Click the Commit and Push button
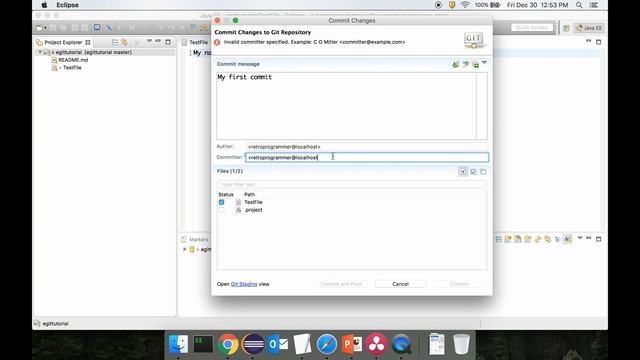Image resolution: width=640 pixels, height=360 pixels. click(x=342, y=284)
